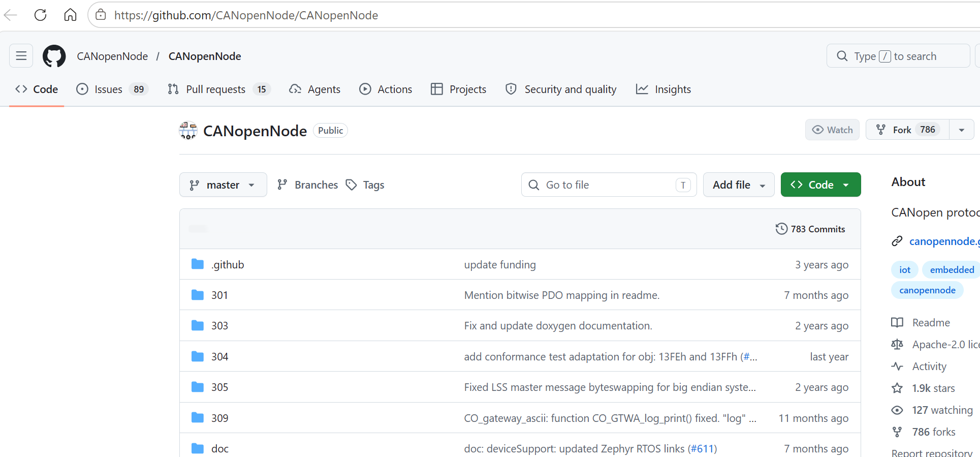Expand the Add file dropdown
The width and height of the screenshot is (980, 457).
[x=739, y=185]
